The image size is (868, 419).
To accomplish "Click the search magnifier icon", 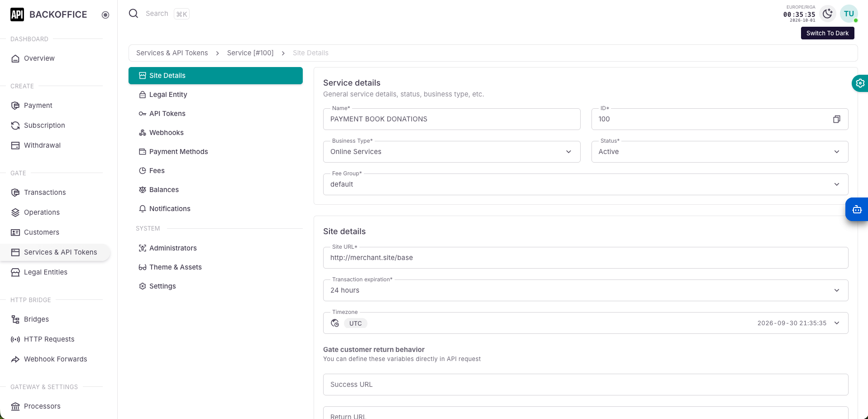I will pyautogui.click(x=134, y=14).
